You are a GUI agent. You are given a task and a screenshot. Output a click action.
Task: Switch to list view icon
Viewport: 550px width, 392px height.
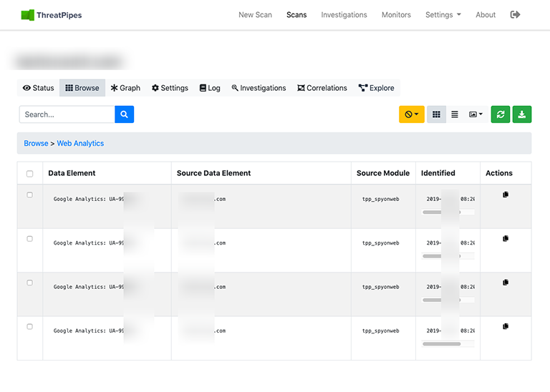point(455,114)
